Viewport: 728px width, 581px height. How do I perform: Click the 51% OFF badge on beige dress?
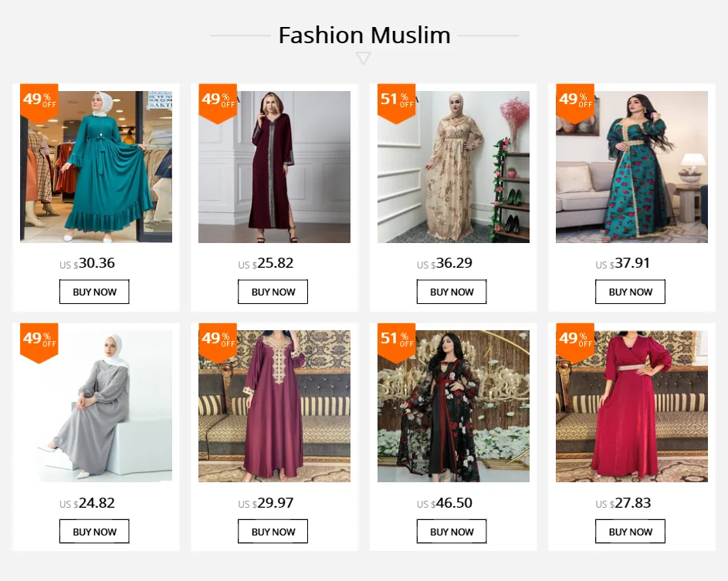pyautogui.click(x=397, y=103)
